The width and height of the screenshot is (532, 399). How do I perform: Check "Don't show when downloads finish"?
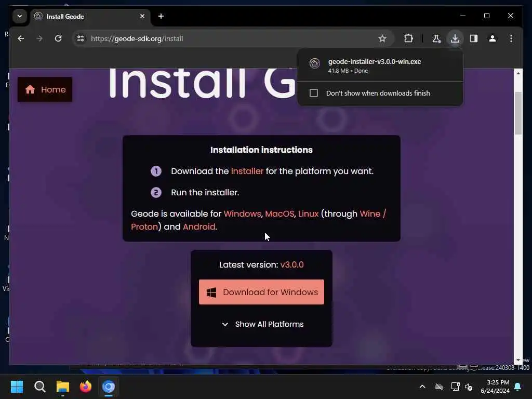click(314, 93)
